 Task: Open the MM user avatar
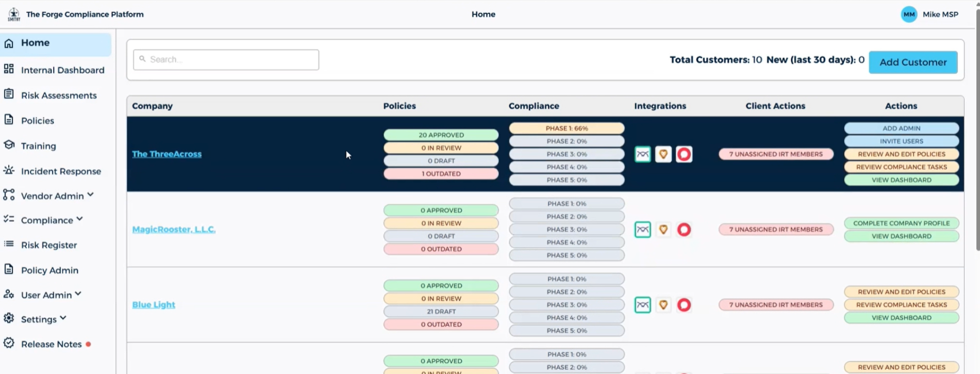click(908, 14)
